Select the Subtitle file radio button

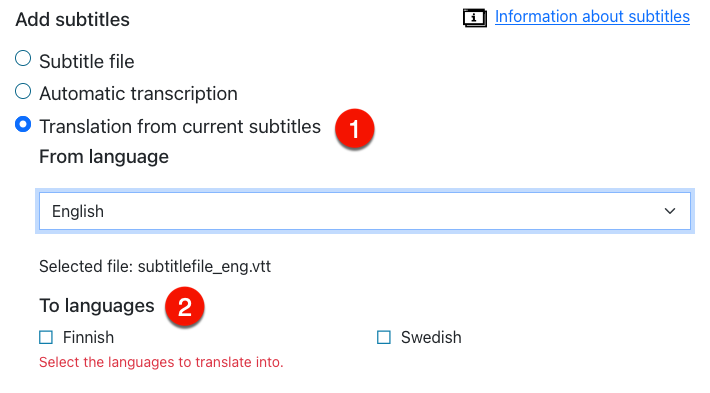coord(23,58)
